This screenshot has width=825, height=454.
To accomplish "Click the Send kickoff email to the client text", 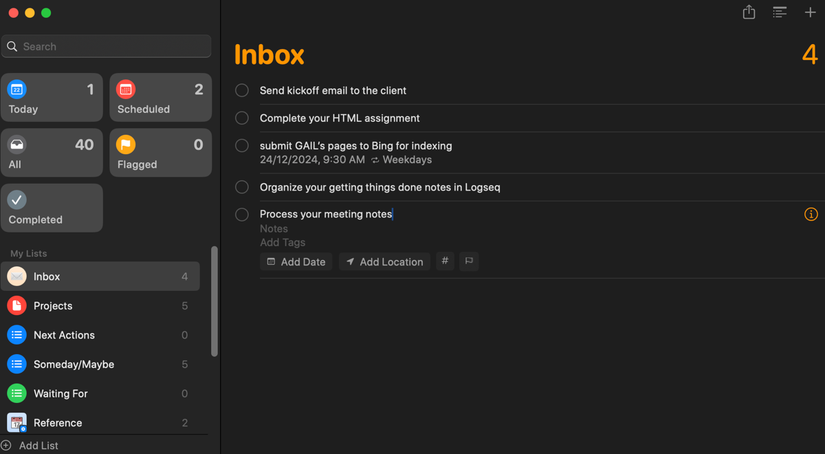I will (333, 90).
